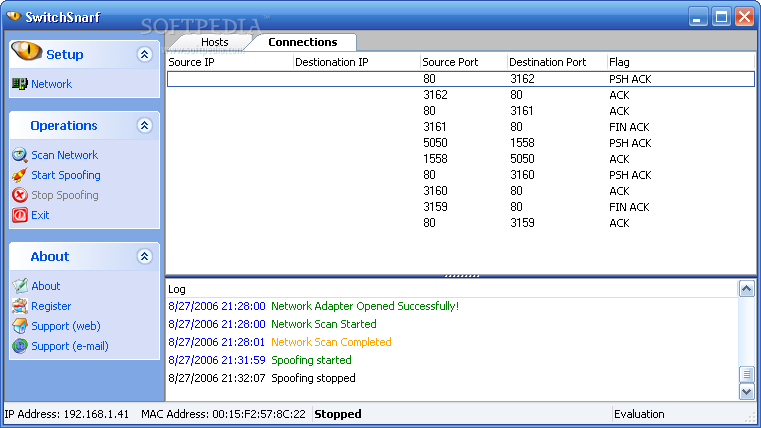
Task: Click the log scrollbar thumb
Action: tap(746, 375)
